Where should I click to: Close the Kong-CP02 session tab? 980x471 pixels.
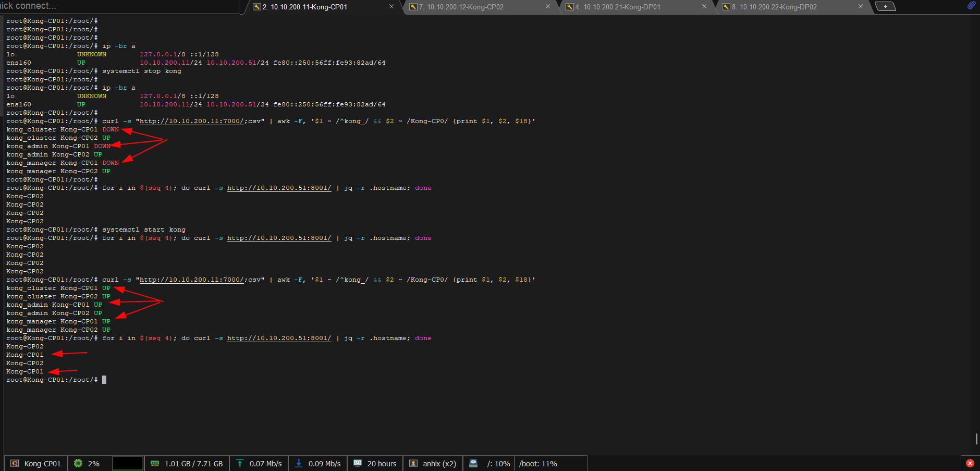pyautogui.click(x=548, y=7)
